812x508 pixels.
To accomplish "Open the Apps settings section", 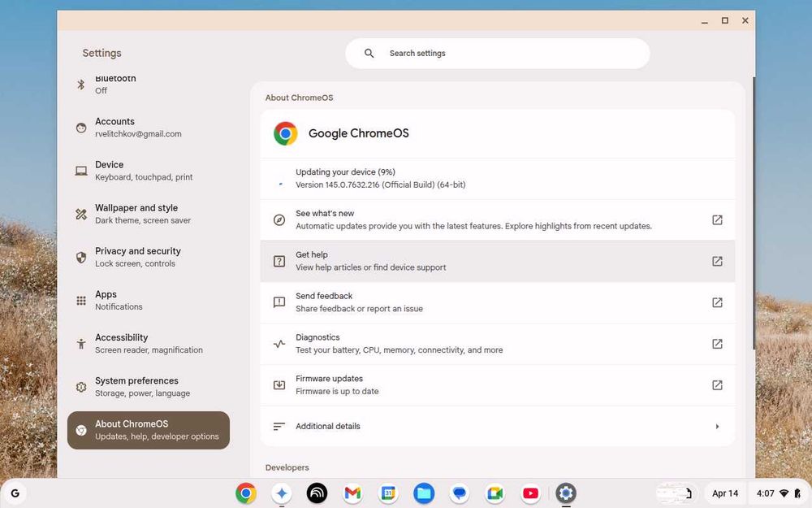I will [x=148, y=300].
